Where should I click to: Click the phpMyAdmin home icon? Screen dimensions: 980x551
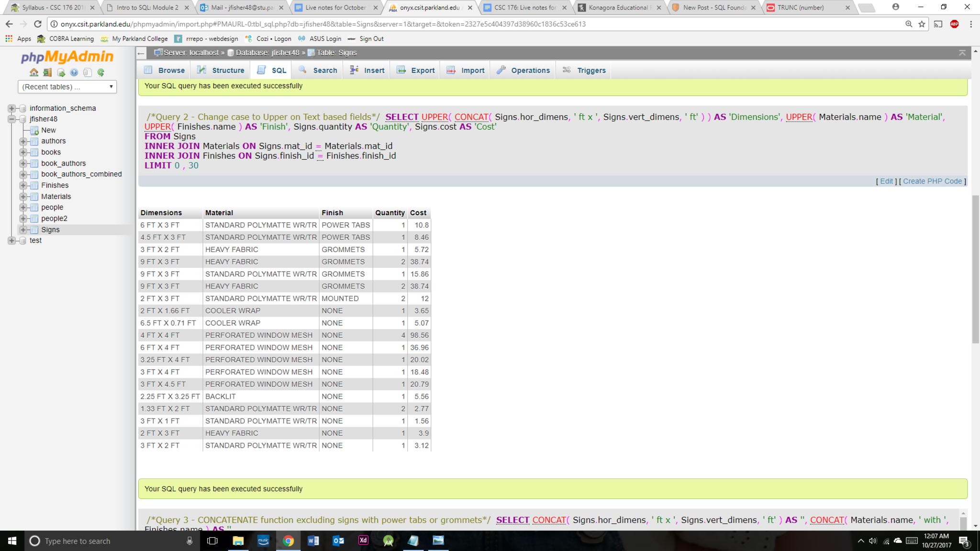click(33, 73)
